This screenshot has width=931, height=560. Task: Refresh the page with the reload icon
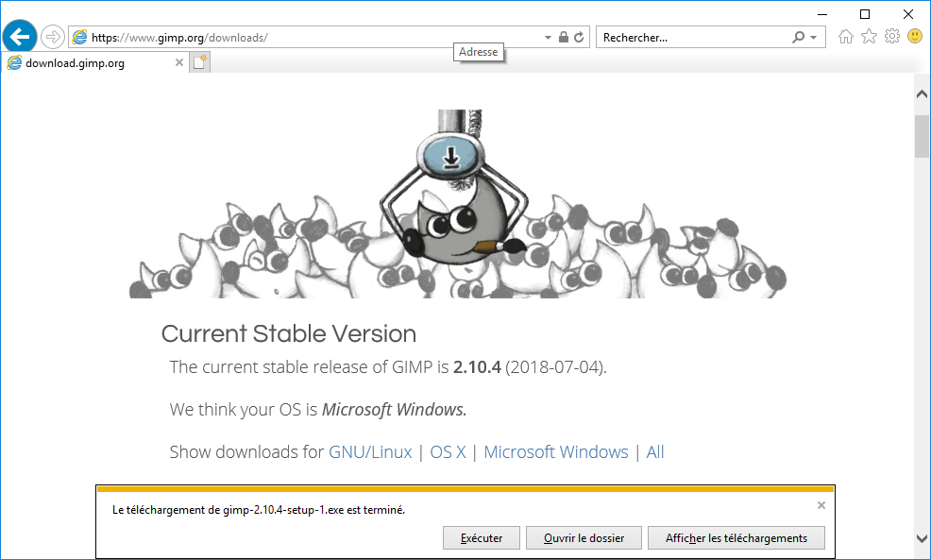579,38
